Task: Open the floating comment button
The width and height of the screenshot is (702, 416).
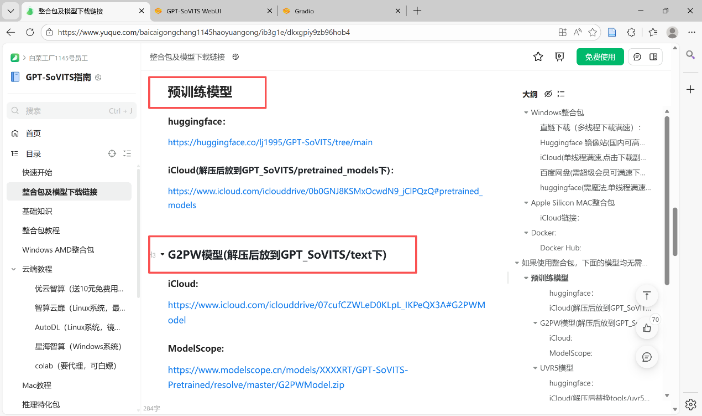Action: point(647,356)
